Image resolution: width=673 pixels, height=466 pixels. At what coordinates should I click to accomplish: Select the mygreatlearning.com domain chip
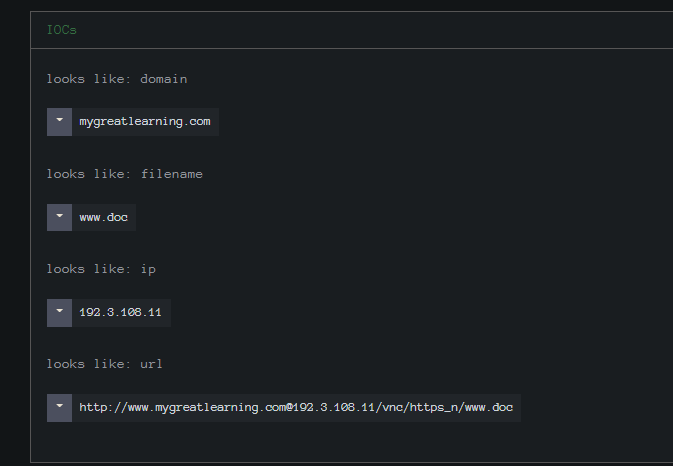click(145, 122)
